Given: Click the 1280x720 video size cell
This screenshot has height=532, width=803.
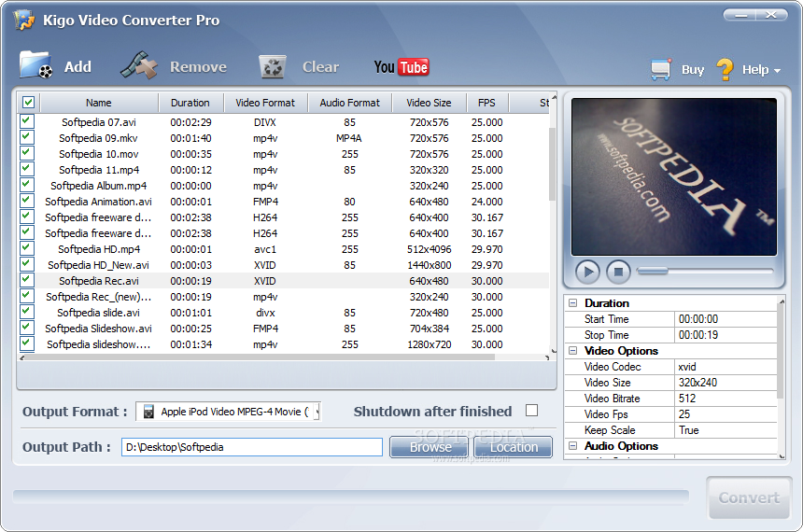Looking at the screenshot, I should click(x=430, y=344).
